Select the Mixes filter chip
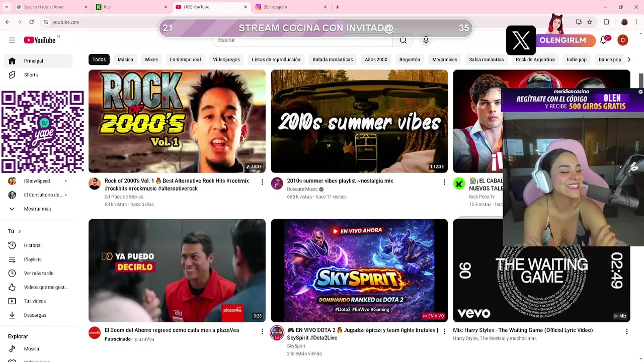The height and width of the screenshot is (362, 644). tap(151, 59)
